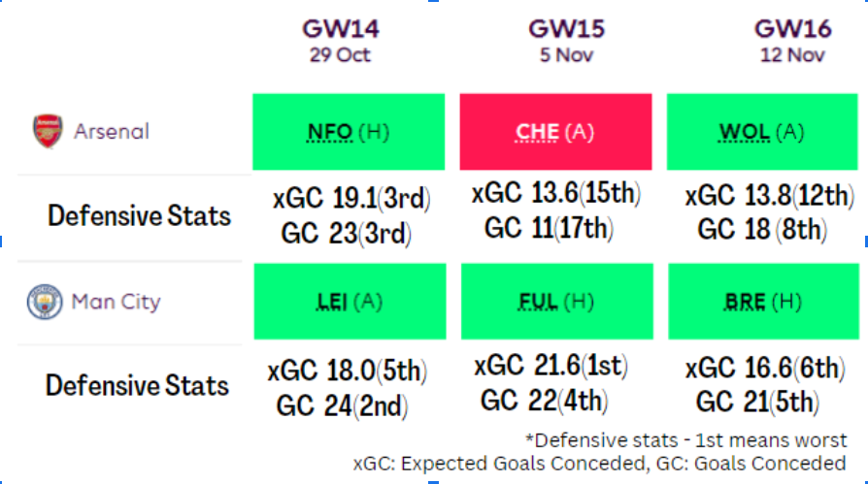Select the LEI (A) fixture cell
868x484 pixels.
click(349, 303)
